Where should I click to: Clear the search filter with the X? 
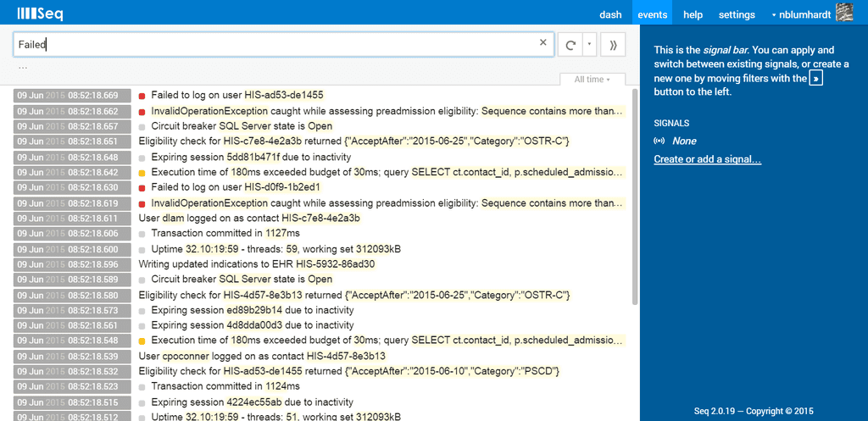[543, 43]
